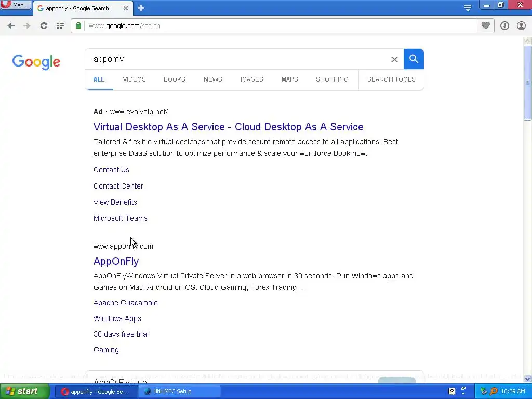Reload the page
This screenshot has height=399, width=532.
click(44, 26)
